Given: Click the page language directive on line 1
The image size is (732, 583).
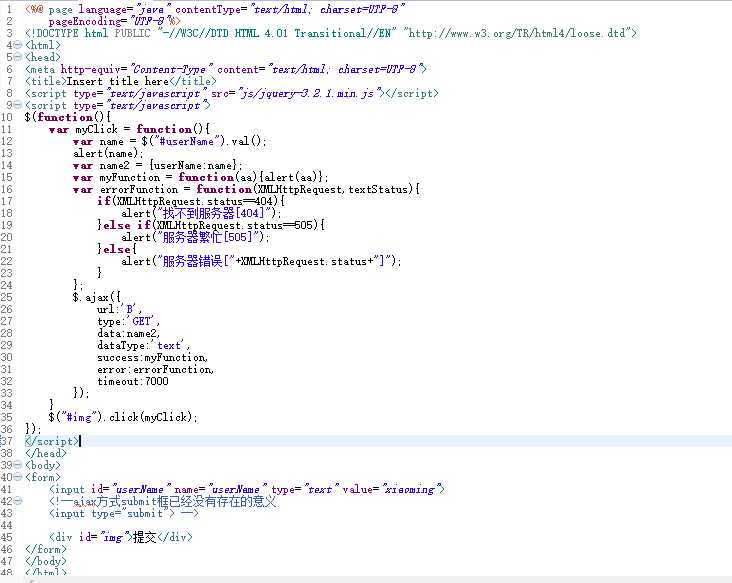Looking at the screenshot, I should coord(215,9).
